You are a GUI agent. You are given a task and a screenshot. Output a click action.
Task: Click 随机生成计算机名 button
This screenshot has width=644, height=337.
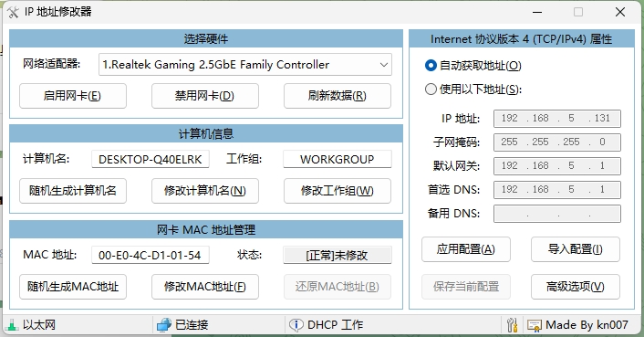pyautogui.click(x=73, y=191)
